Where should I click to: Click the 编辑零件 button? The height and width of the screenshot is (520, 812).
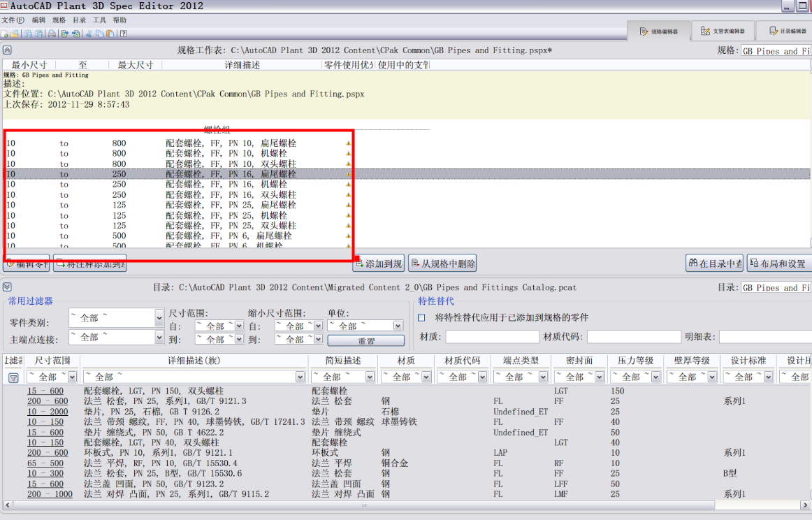coord(27,263)
